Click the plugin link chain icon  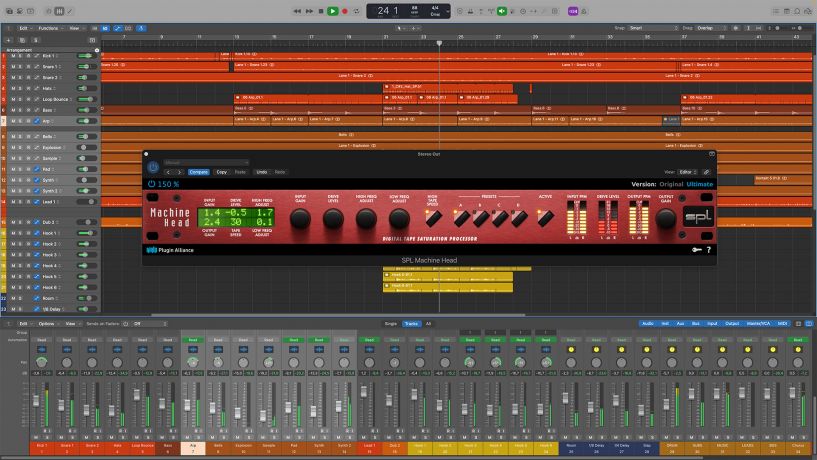(x=707, y=172)
